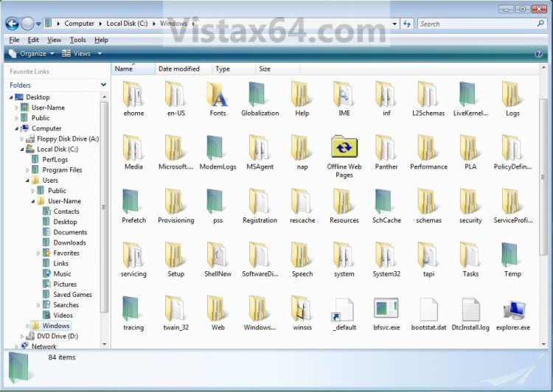Sort by the Type column header

point(234,69)
